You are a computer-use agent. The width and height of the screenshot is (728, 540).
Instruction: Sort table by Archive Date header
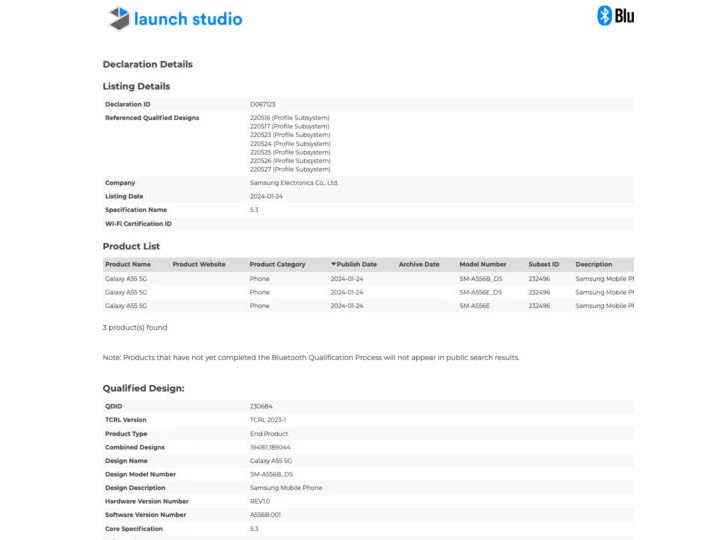pyautogui.click(x=419, y=264)
